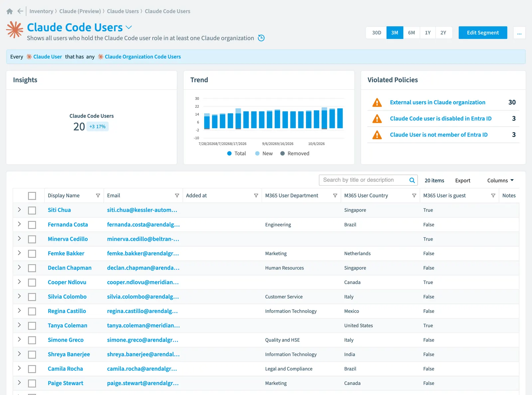Open M365 User is guest filter icon
532x395 pixels.
tap(493, 196)
